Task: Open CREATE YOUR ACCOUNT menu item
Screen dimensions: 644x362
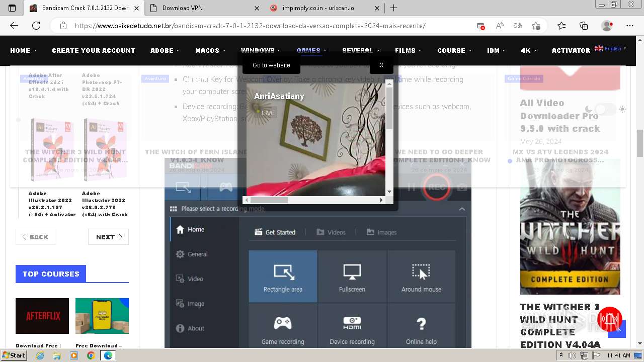Action: pos(94,50)
